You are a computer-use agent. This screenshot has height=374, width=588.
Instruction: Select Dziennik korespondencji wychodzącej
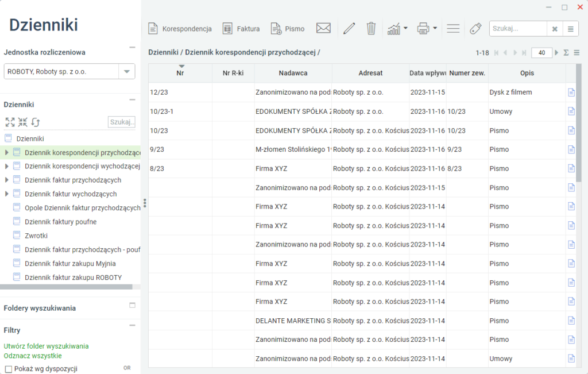(x=82, y=166)
